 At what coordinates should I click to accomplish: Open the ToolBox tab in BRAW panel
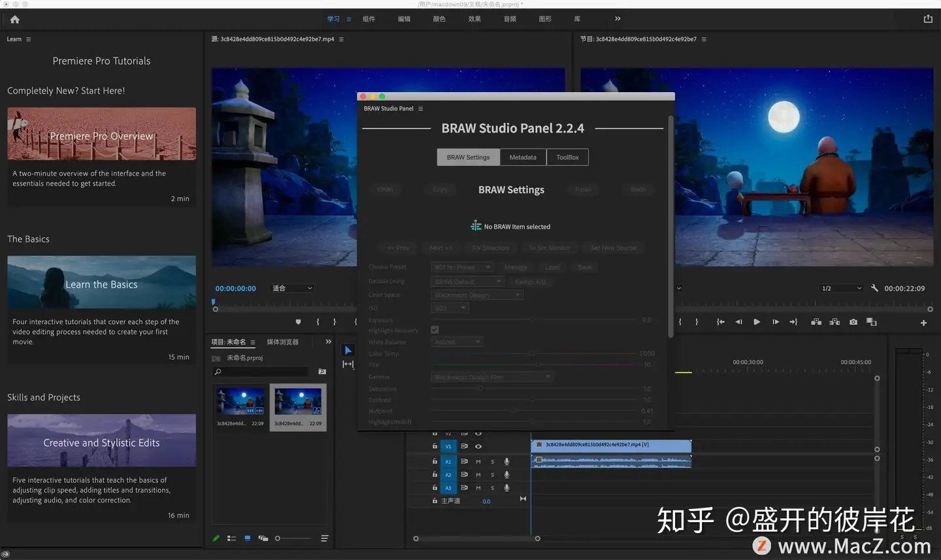tap(567, 157)
